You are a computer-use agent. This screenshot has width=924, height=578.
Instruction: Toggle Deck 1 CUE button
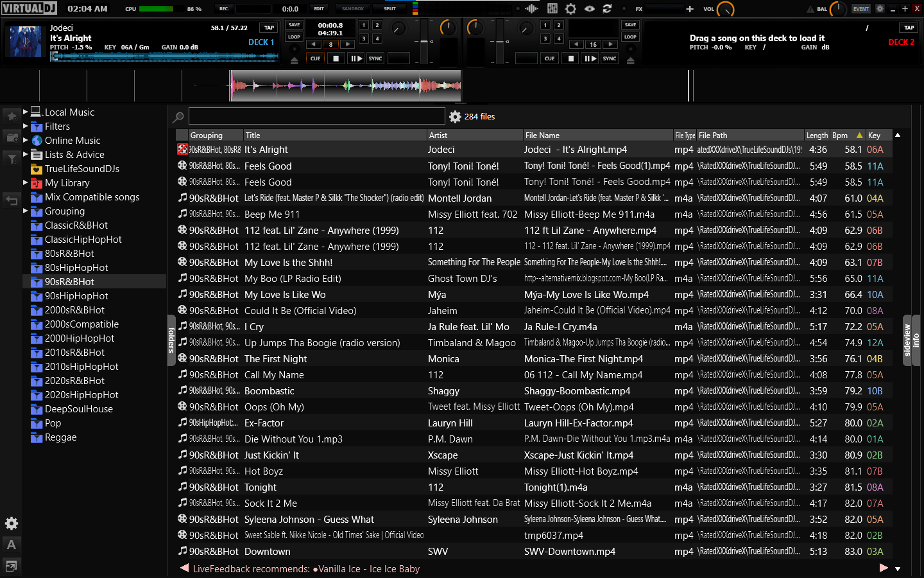(x=315, y=58)
